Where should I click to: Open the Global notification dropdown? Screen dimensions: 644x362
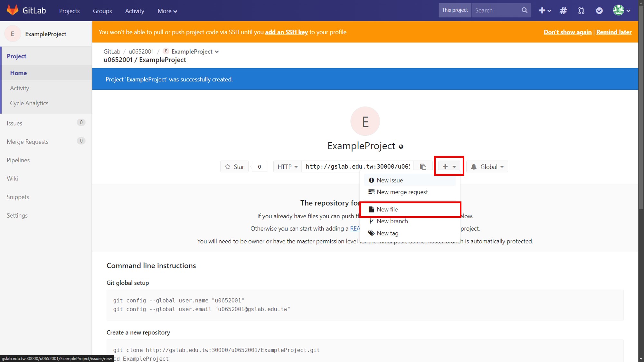pyautogui.click(x=487, y=167)
